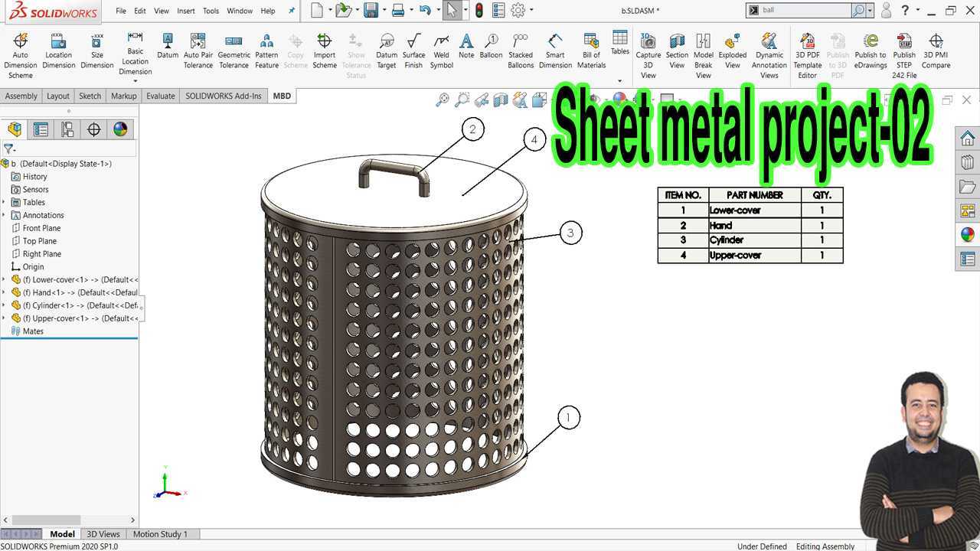The height and width of the screenshot is (551, 980).
Task: Click the Auto Dimension Scheme tool
Action: pos(21,55)
